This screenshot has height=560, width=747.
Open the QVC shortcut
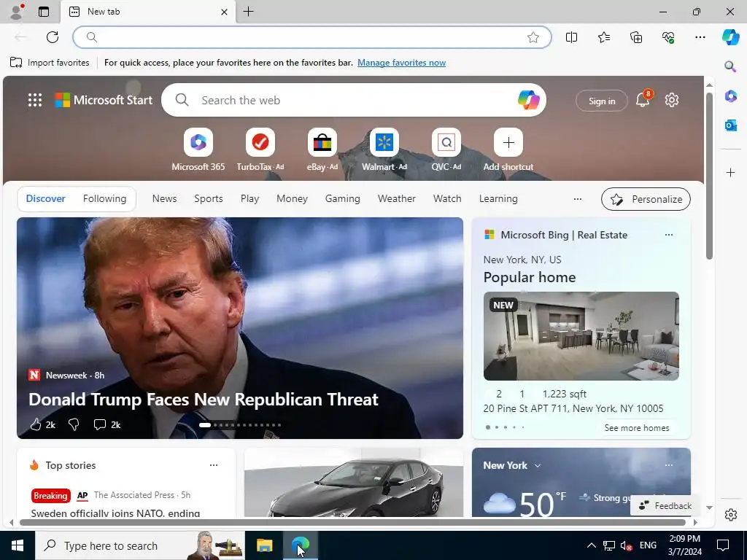(x=446, y=149)
